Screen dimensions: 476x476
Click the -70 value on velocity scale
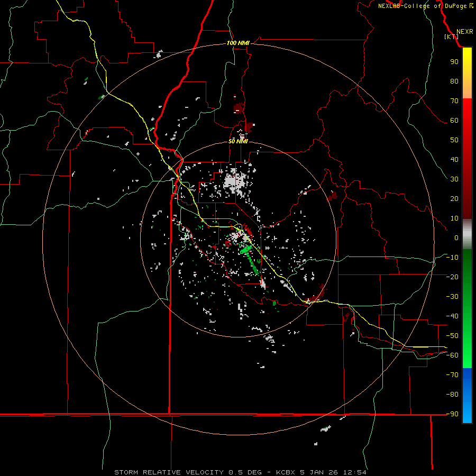click(452, 374)
